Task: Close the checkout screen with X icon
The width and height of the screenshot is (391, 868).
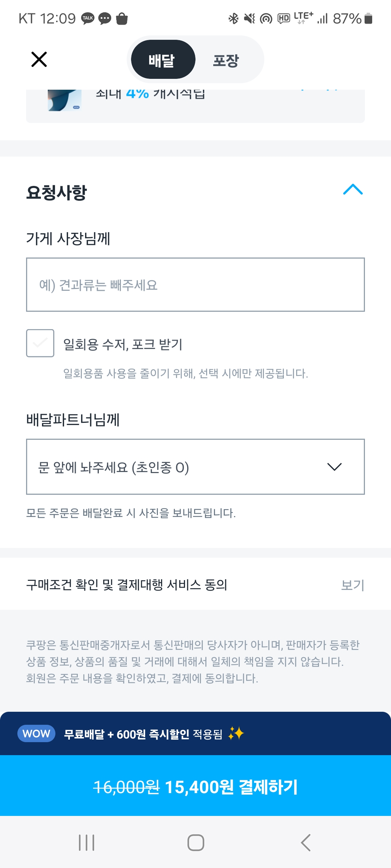Action: coord(39,59)
